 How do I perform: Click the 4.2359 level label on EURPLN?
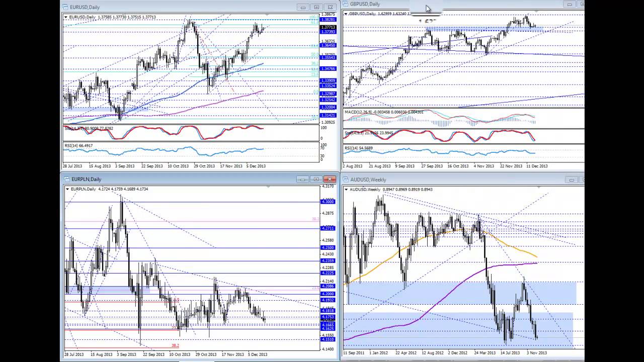click(328, 260)
